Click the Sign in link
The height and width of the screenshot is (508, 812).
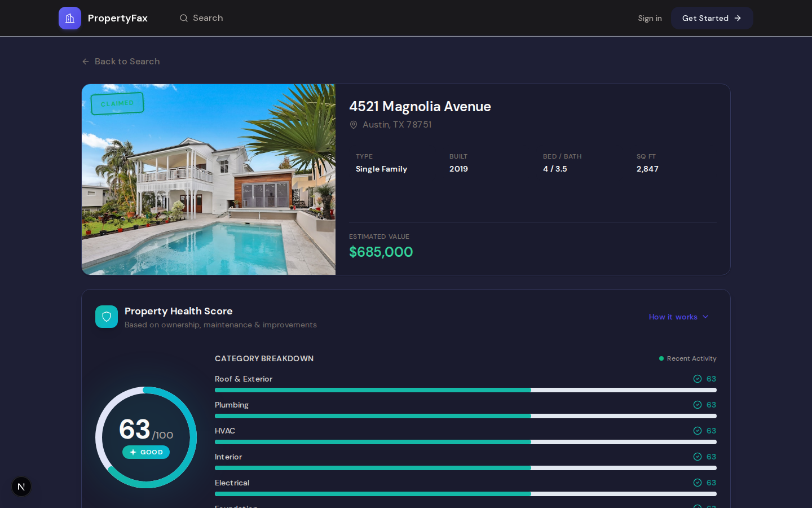(x=650, y=18)
